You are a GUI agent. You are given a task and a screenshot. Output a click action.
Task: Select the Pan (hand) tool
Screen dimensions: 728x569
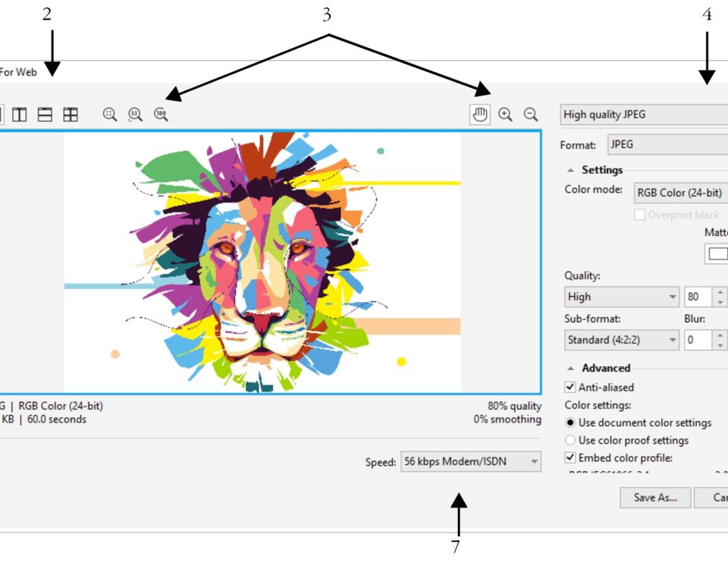(x=480, y=114)
